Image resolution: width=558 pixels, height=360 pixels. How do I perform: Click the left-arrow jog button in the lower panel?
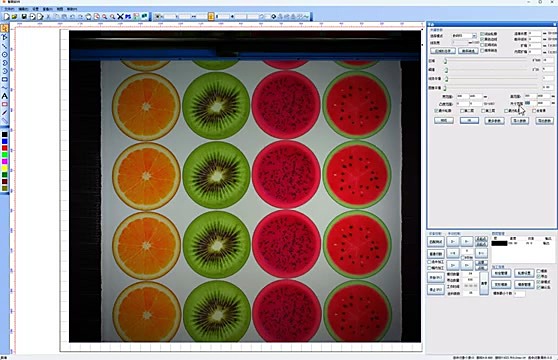pos(453,253)
